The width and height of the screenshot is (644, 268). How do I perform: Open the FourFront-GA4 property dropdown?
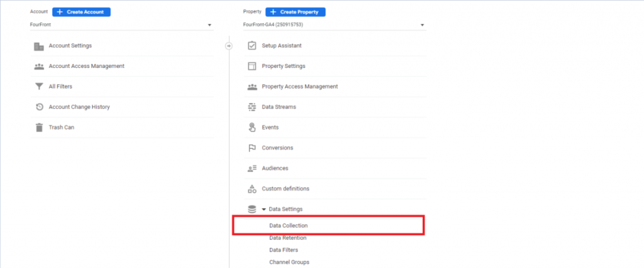pyautogui.click(x=335, y=25)
